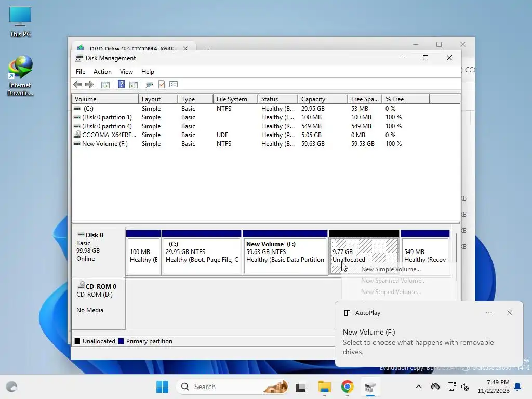The width and height of the screenshot is (532, 399).
Task: Open AutoPlay notification options (three dots)
Action: (488, 313)
